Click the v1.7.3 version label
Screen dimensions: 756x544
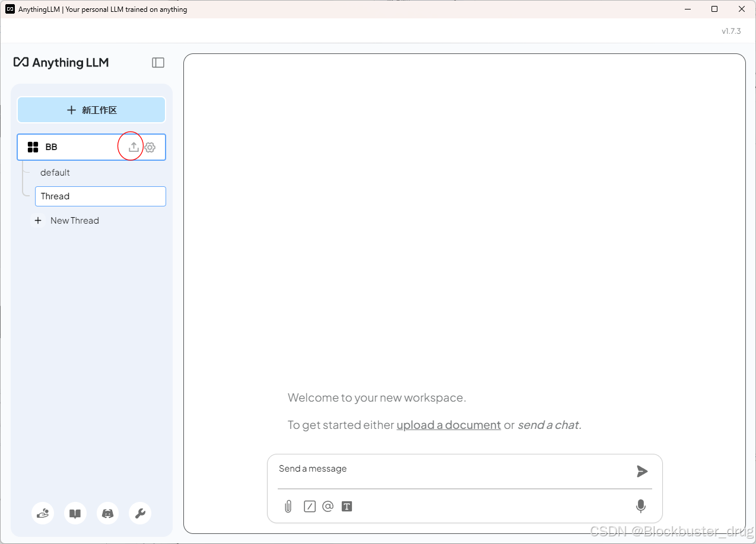(731, 31)
